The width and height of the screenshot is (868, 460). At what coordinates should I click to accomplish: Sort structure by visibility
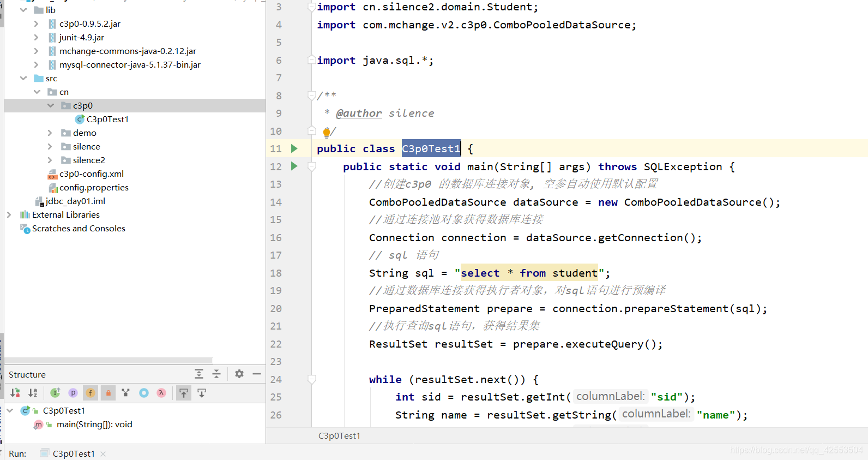15,393
